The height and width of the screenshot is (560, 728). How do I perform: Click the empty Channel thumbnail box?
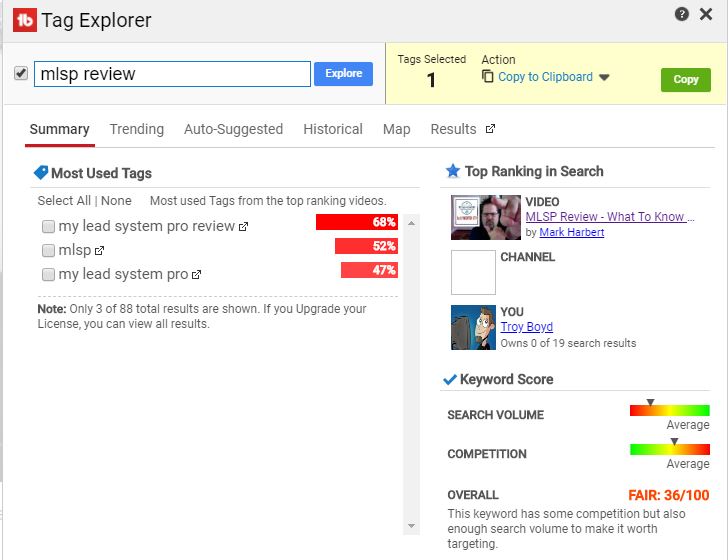click(x=473, y=272)
